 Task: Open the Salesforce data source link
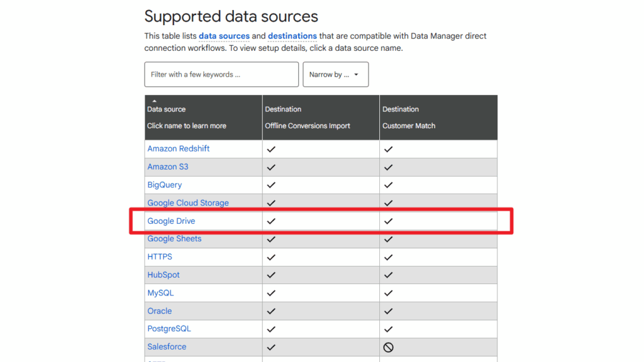point(167,347)
